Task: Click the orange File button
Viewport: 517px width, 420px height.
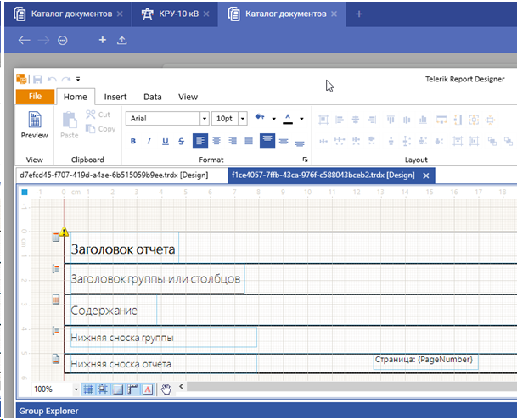Action: pyautogui.click(x=35, y=97)
